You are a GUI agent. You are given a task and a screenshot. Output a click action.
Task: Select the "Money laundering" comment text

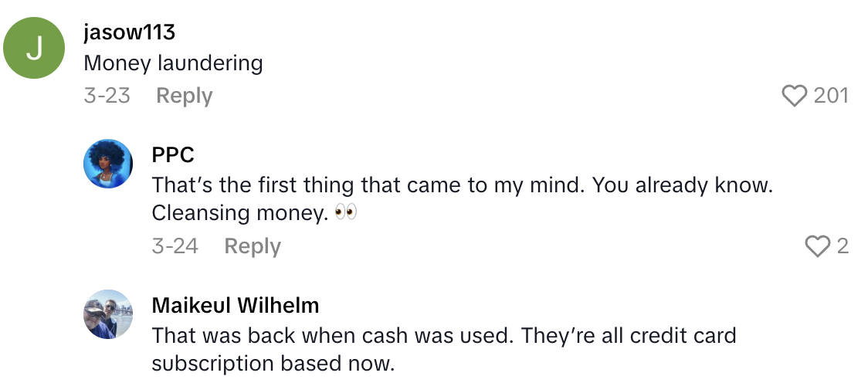(173, 63)
